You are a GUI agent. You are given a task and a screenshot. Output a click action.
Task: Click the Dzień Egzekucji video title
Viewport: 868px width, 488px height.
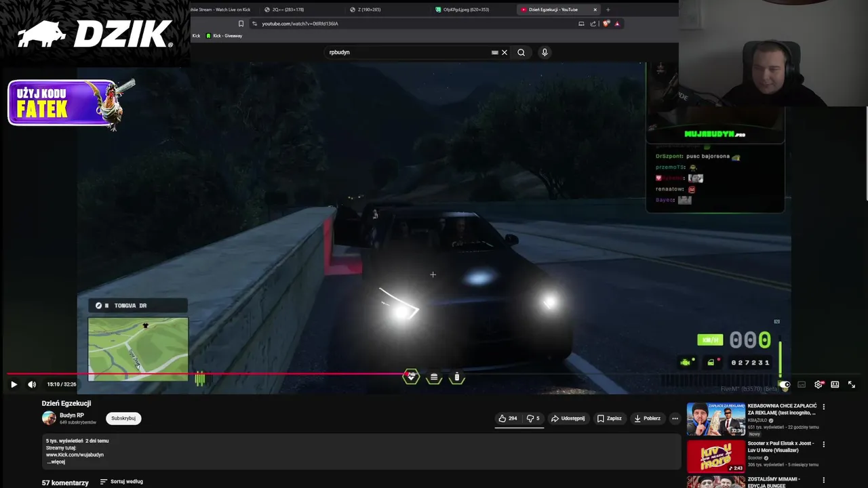tap(66, 403)
